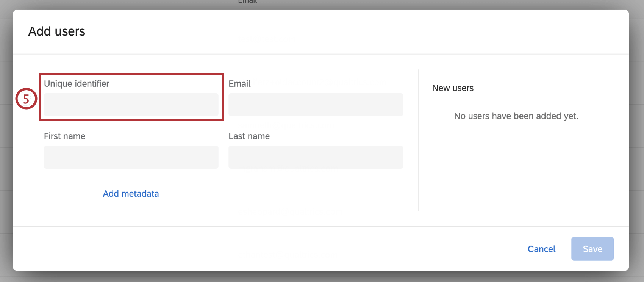Viewport: 644px width, 282px height.
Task: Select the New users heading
Action: point(453,88)
